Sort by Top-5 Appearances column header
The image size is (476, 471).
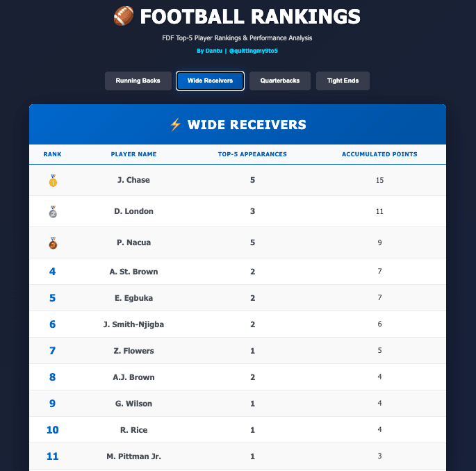[x=252, y=154]
